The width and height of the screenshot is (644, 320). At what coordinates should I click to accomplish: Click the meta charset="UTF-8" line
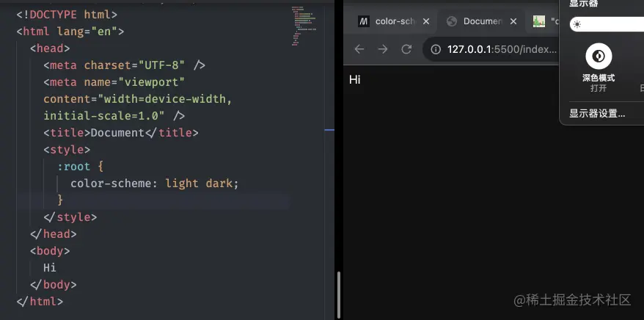pyautogui.click(x=125, y=65)
